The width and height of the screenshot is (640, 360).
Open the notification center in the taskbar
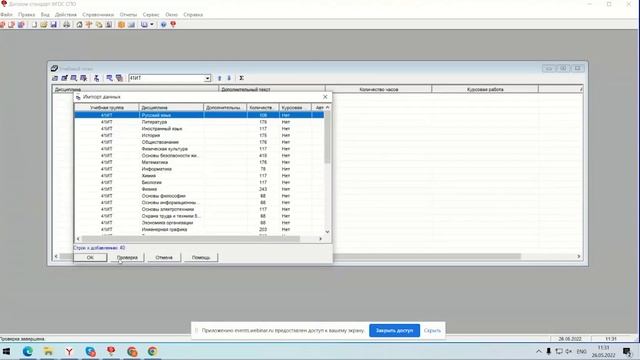[627, 351]
